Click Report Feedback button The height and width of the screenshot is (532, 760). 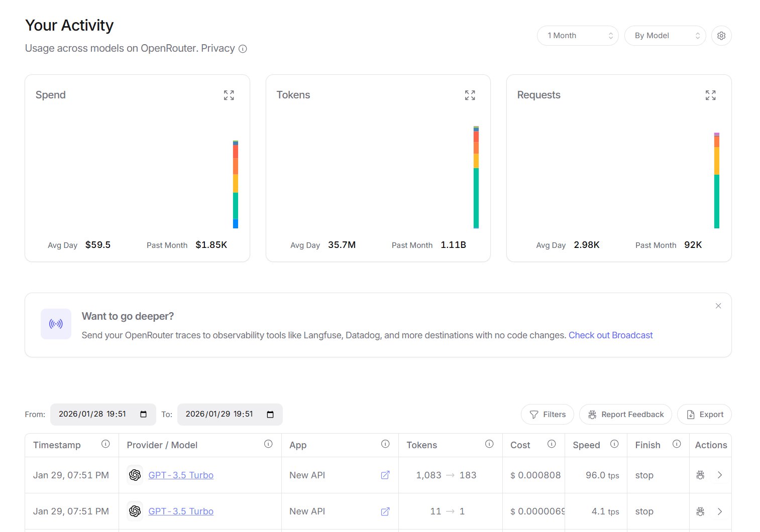point(625,415)
